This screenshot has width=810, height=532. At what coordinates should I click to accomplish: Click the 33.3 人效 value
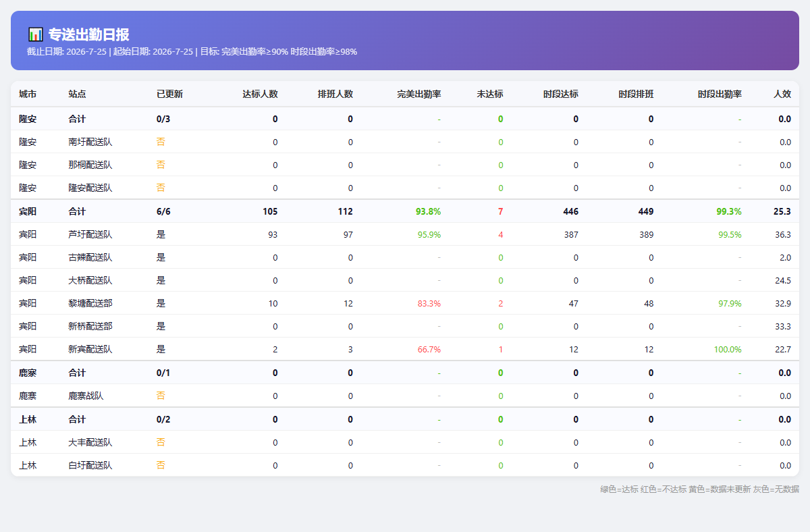click(783, 326)
